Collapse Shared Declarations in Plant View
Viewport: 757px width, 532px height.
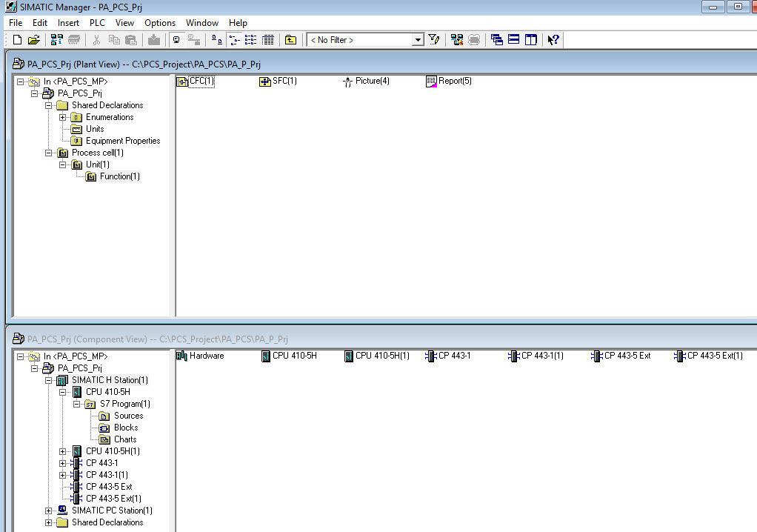pyautogui.click(x=48, y=105)
